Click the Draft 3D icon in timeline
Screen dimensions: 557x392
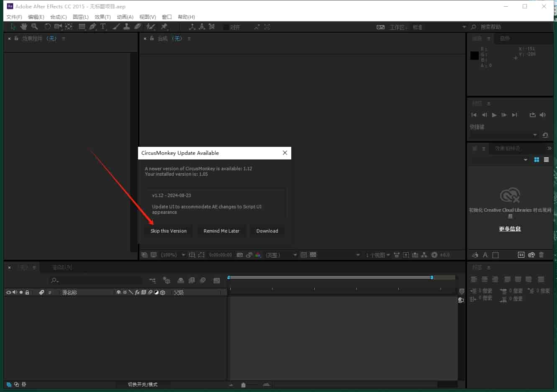[167, 281]
